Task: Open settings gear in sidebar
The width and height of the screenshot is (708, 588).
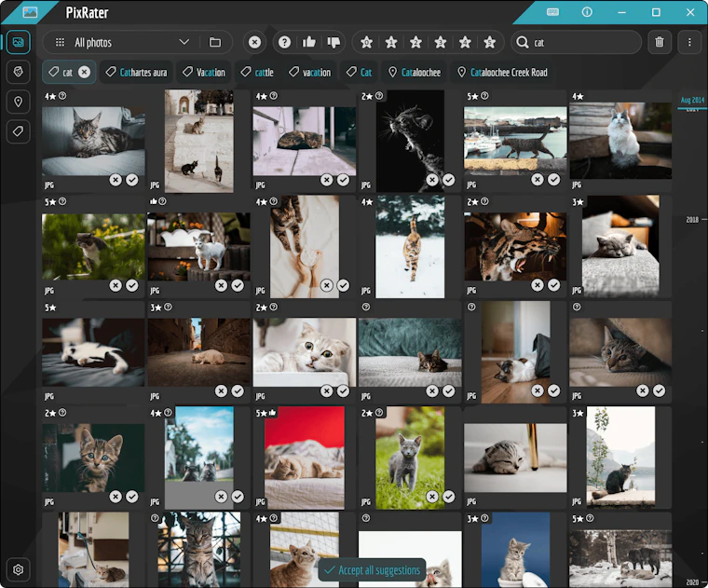Action: (x=18, y=569)
